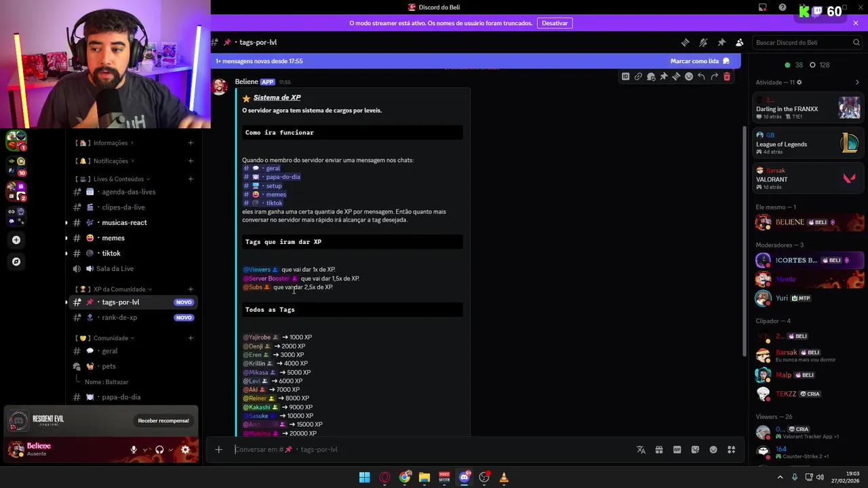Deafen with headphones icon in user panel
This screenshot has width=868, height=488.
coord(159,449)
